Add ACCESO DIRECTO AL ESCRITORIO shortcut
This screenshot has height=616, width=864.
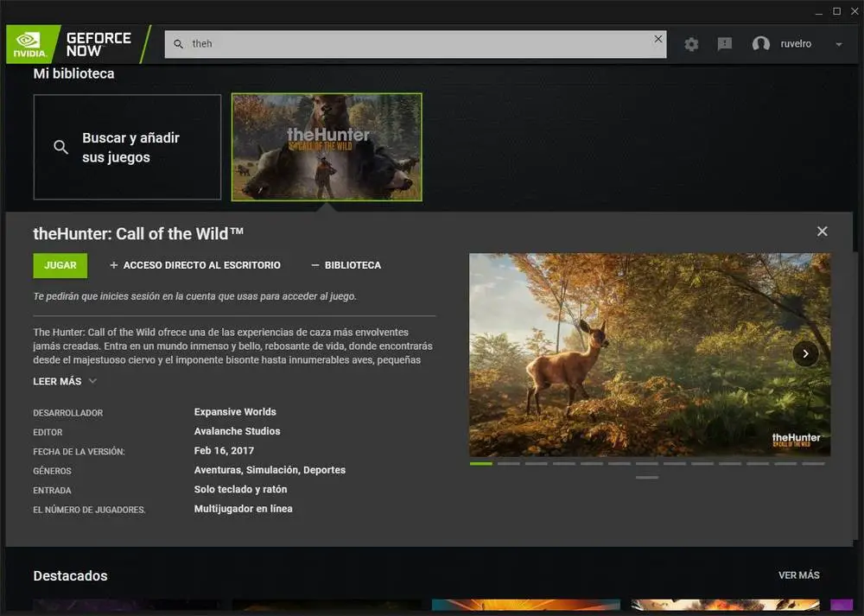(195, 265)
